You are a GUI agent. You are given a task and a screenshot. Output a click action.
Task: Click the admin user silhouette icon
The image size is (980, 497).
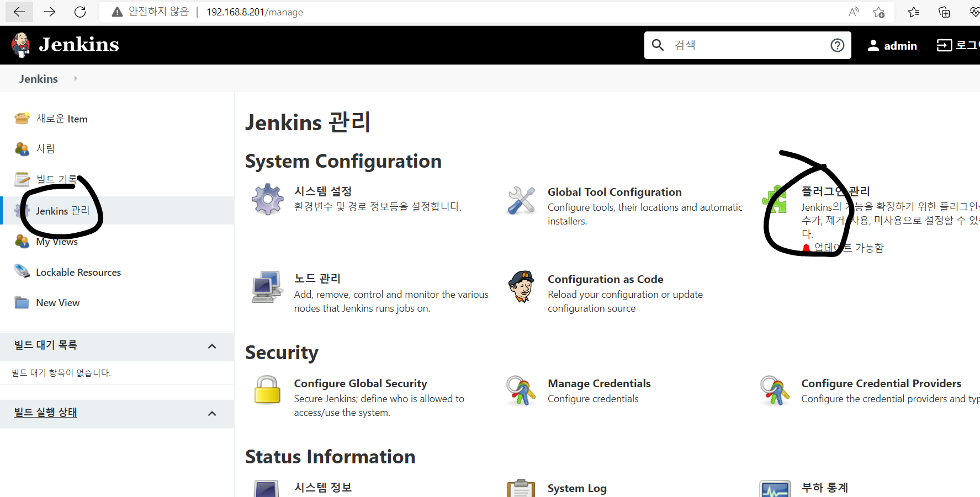pos(873,45)
